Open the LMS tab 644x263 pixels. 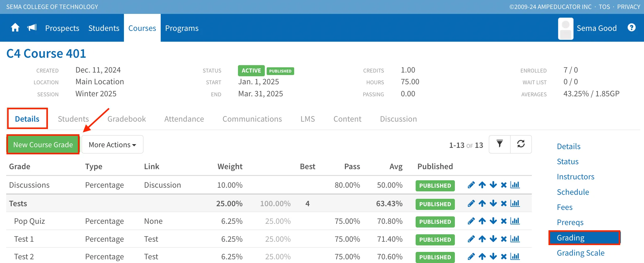pos(308,119)
